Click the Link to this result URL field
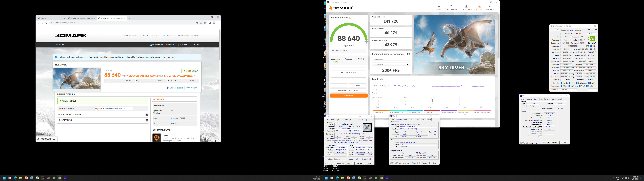The image size is (644, 181). pyautogui.click(x=114, y=109)
